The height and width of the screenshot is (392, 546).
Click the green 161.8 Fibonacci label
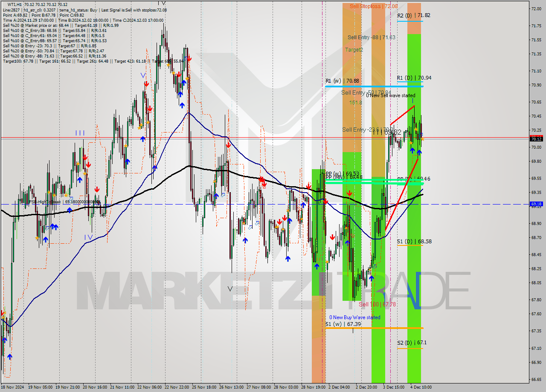click(356, 103)
